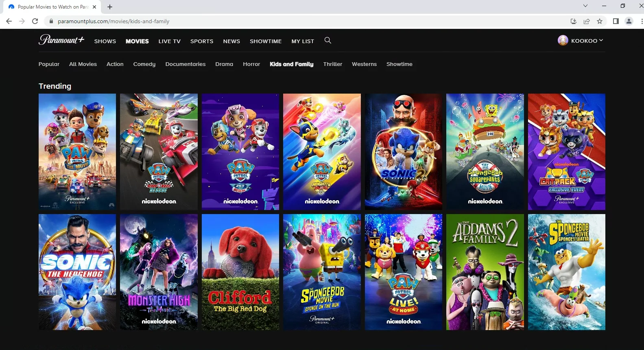Switch to the Popular movies category
Image resolution: width=644 pixels, height=350 pixels.
click(49, 64)
